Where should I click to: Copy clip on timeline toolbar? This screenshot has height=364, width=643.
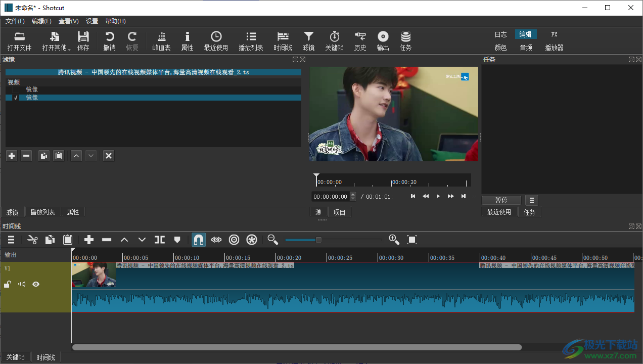[50, 240]
